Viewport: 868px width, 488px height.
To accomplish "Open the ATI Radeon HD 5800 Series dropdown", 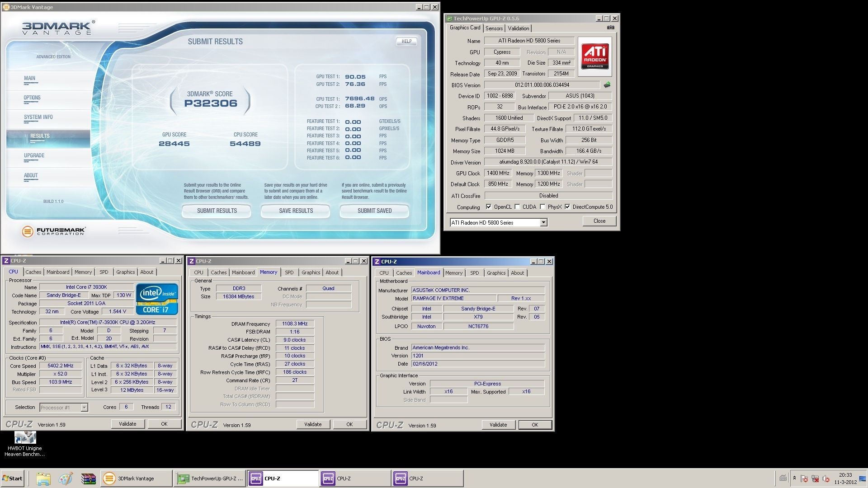I will click(543, 222).
